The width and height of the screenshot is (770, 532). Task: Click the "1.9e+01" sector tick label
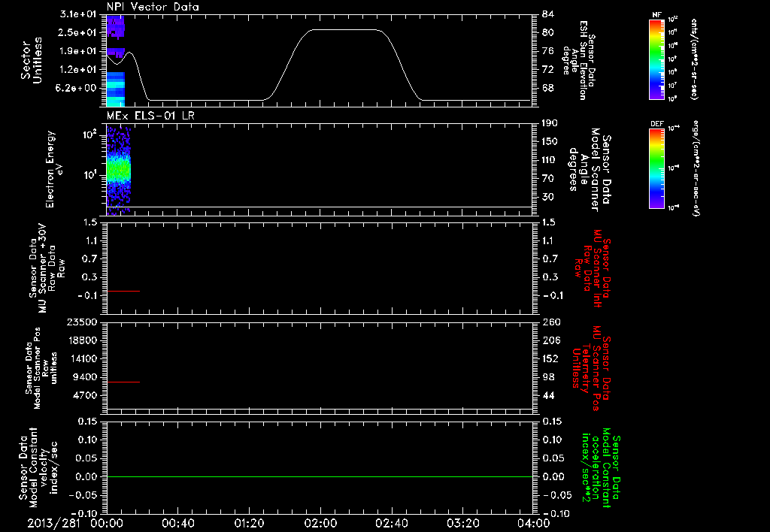[x=77, y=51]
